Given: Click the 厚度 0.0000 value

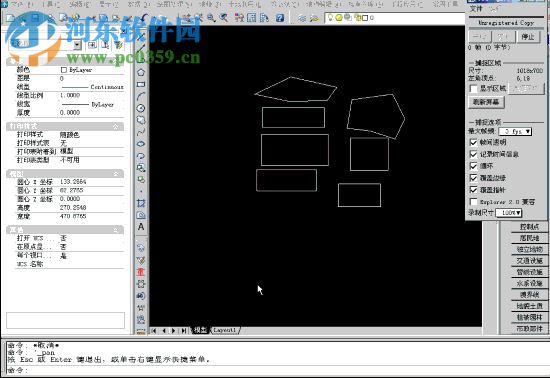Looking at the screenshot, I should (x=70, y=113).
